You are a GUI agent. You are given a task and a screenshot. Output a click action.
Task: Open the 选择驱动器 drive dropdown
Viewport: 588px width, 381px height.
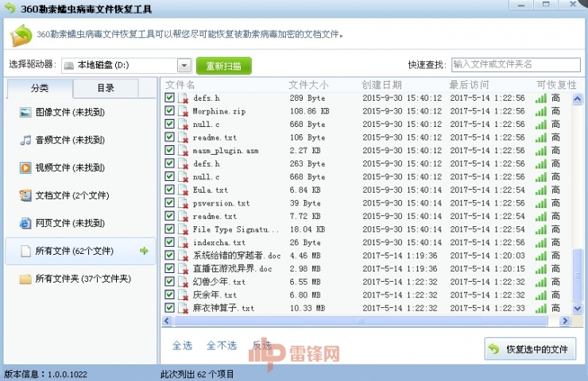[x=184, y=65]
